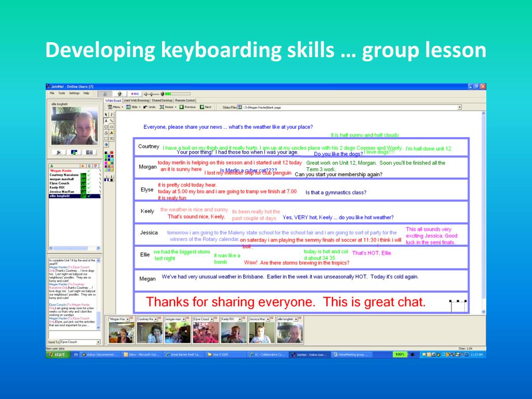Click Jessica MacRae's video thumbnail
The image size is (532, 399).
coord(262,333)
